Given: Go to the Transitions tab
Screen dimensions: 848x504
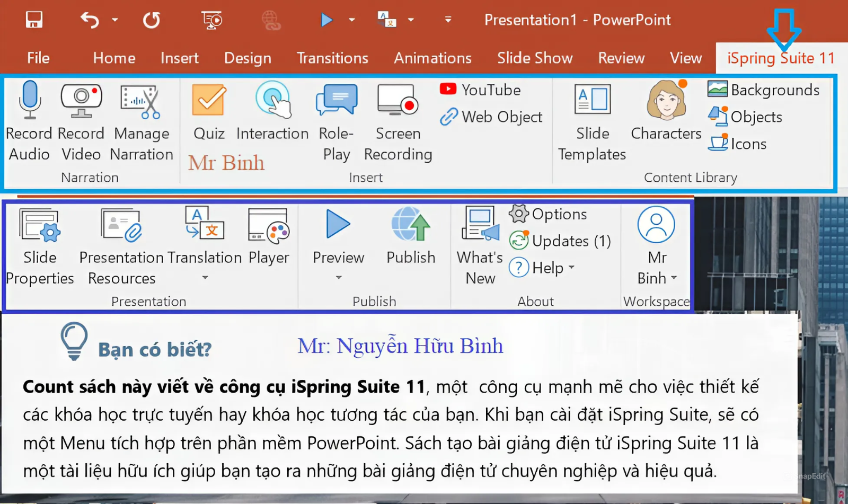Looking at the screenshot, I should click(x=332, y=58).
